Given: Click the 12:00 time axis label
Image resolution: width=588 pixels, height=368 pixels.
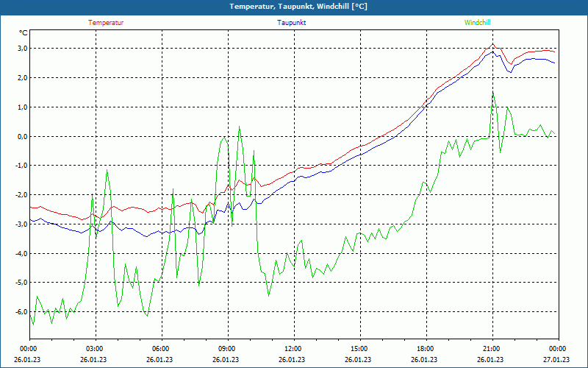Looking at the screenshot, I should tap(293, 349).
